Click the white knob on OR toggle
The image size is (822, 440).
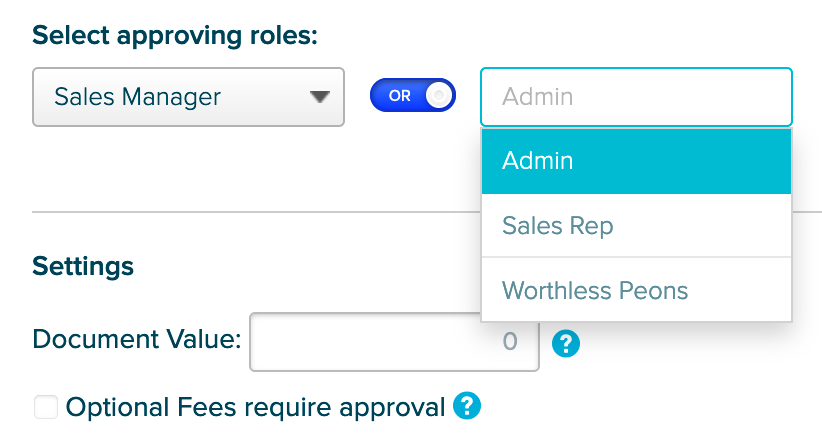[x=439, y=95]
